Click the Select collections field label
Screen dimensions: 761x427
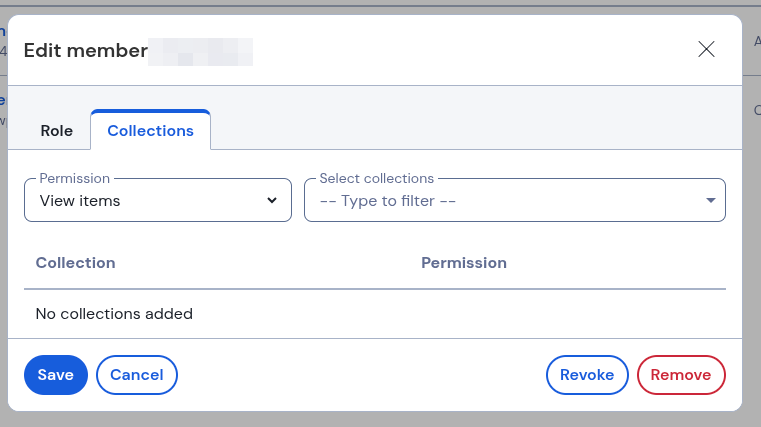377,178
